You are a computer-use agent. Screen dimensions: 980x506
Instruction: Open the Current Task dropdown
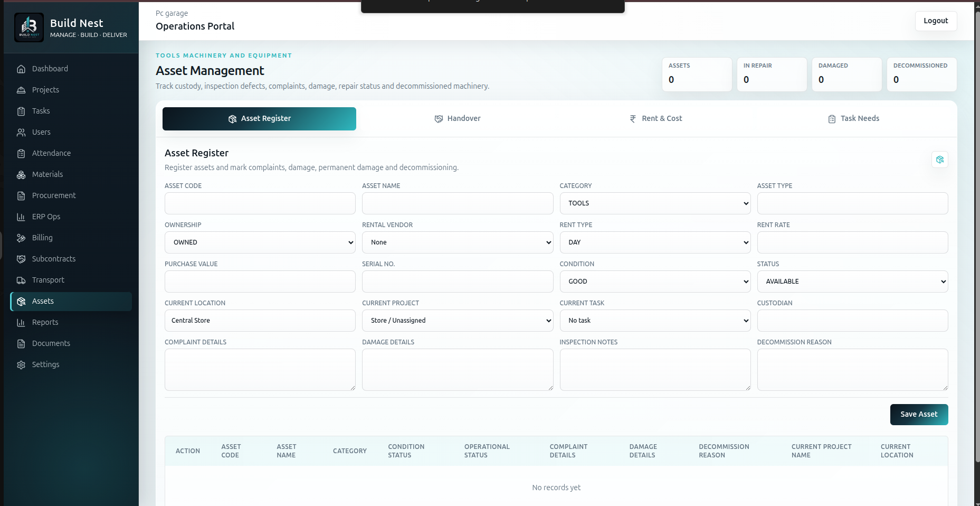[655, 321]
